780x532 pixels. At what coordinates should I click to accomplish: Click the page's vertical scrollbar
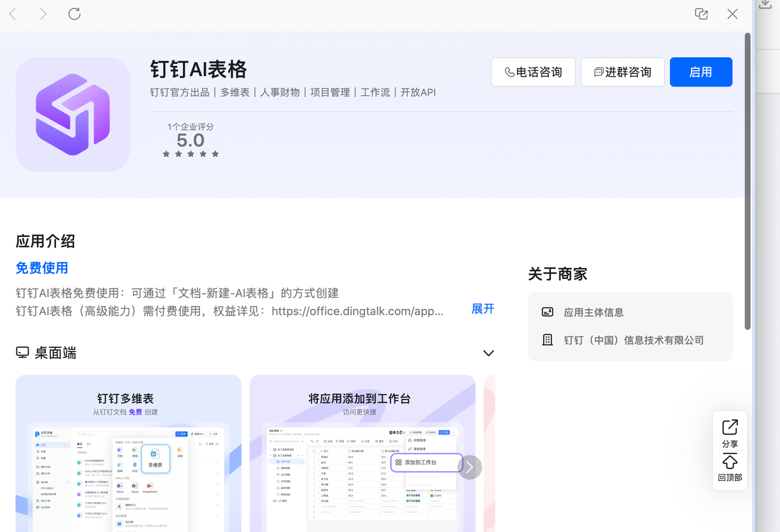click(748, 182)
